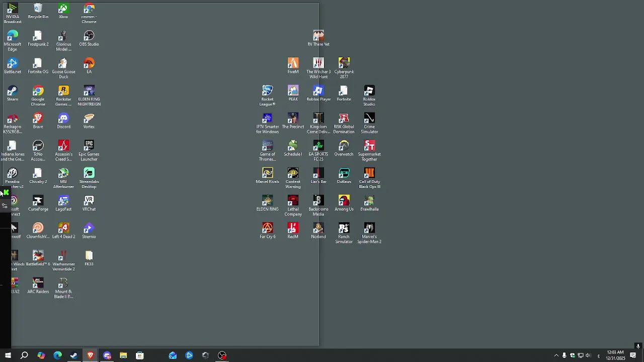This screenshot has width=644, height=362.
Task: Select the Vortex desktop icon
Action: [89, 121]
